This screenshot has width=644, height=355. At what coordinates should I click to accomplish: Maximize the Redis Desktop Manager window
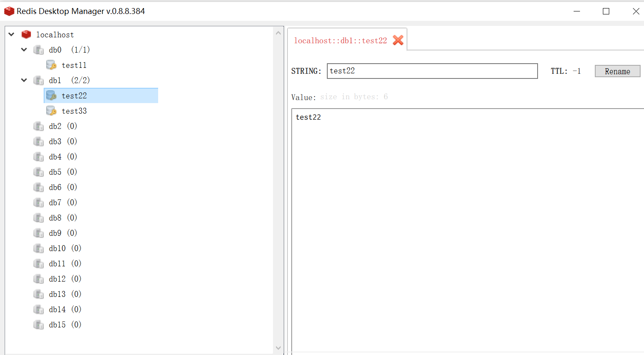[x=606, y=11]
